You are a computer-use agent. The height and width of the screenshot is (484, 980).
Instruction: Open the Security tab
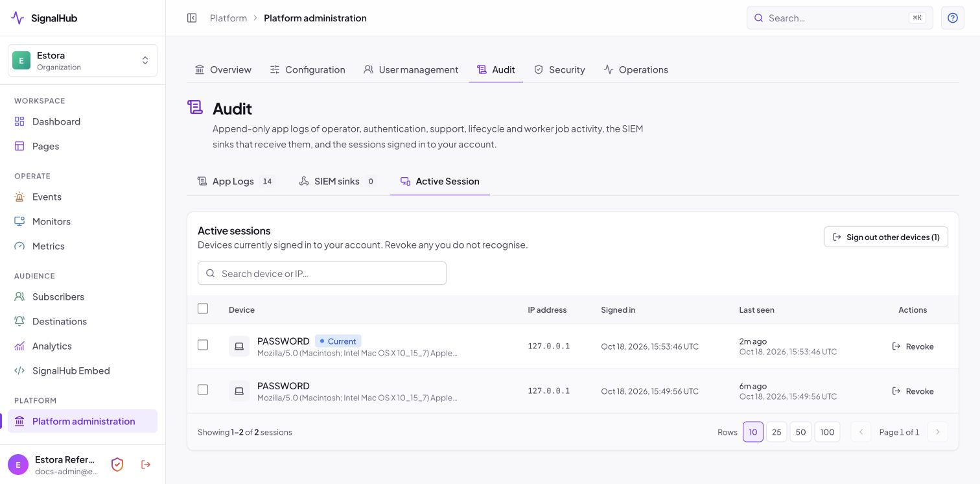559,69
